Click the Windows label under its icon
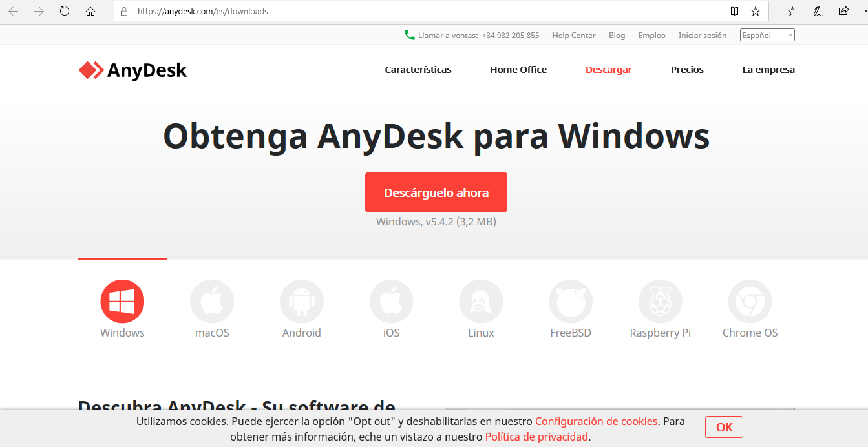868x447 pixels. click(x=122, y=333)
